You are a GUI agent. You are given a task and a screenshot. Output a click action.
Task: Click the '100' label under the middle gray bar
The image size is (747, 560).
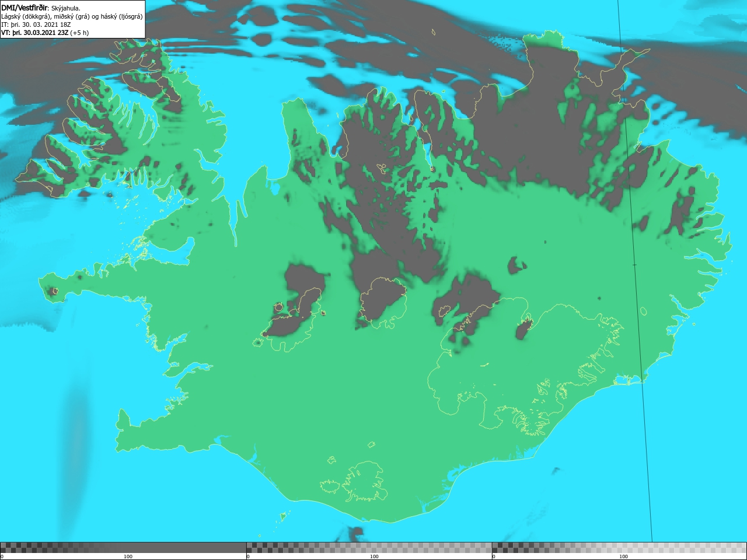pyautogui.click(x=374, y=556)
